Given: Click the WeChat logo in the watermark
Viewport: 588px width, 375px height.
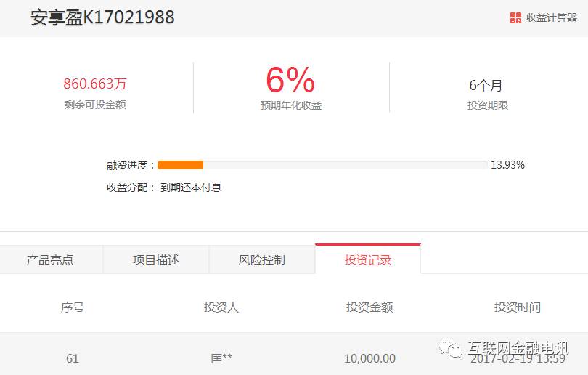Looking at the screenshot, I should pos(450,349).
